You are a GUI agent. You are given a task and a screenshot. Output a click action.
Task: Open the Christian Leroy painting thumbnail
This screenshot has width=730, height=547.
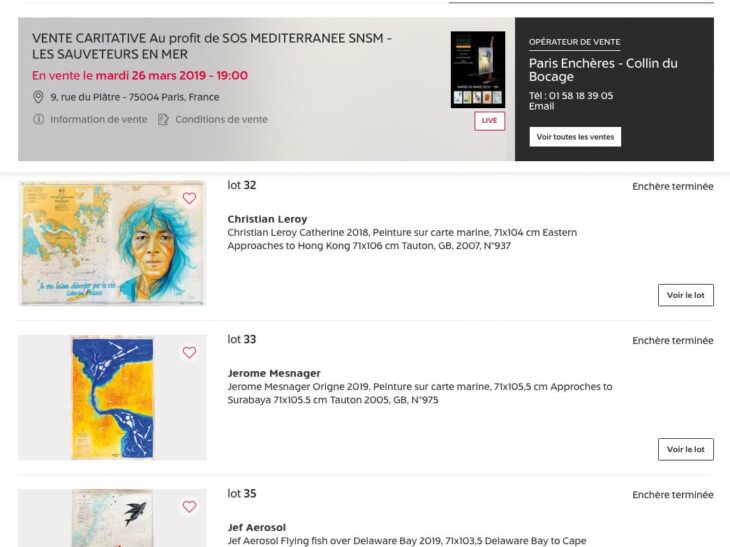(x=112, y=243)
